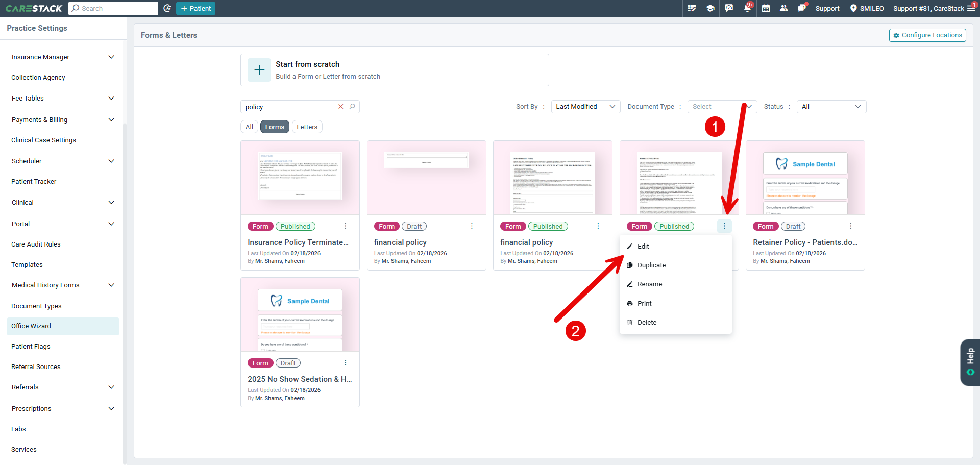Open the notifications bell icon

(x=747, y=8)
